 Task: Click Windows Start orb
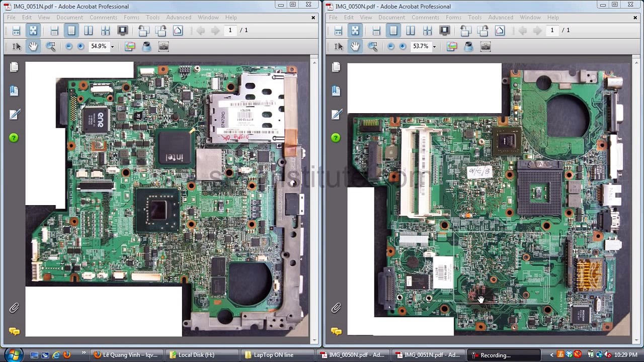pyautogui.click(x=13, y=354)
